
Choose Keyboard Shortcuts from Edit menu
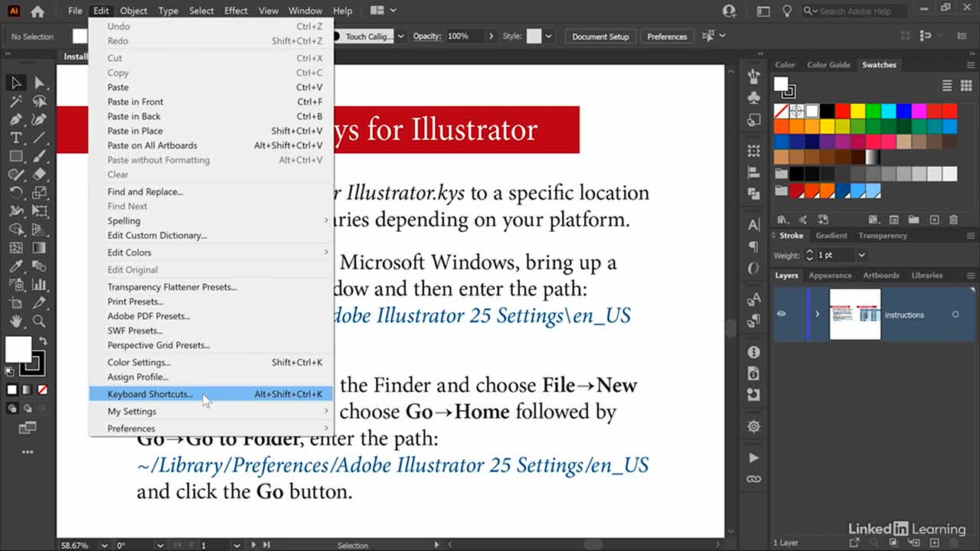211,394
